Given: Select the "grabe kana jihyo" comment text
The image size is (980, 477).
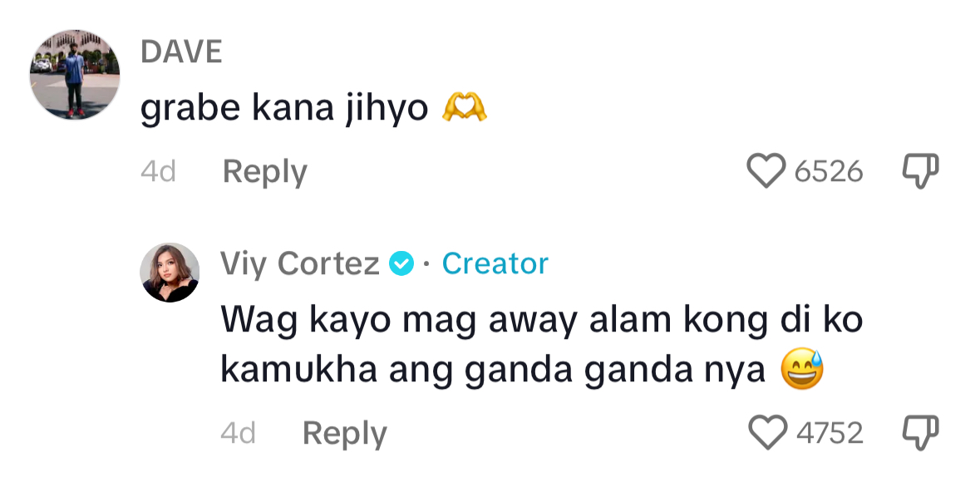Looking at the screenshot, I should click(x=283, y=109).
